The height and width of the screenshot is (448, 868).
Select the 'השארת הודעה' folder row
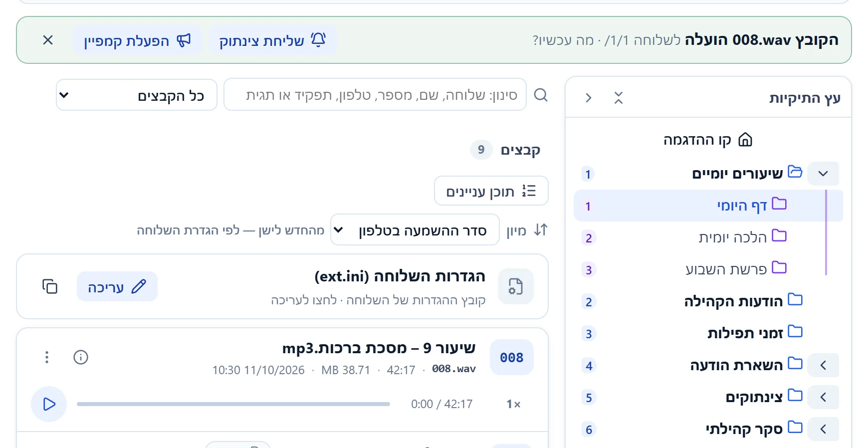point(746,365)
